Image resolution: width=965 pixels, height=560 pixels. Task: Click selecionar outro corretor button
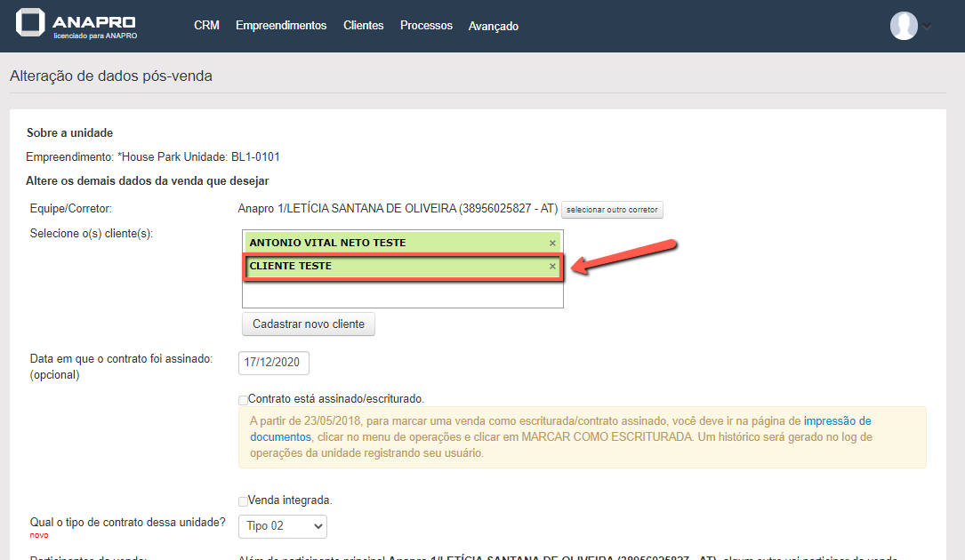click(x=612, y=210)
